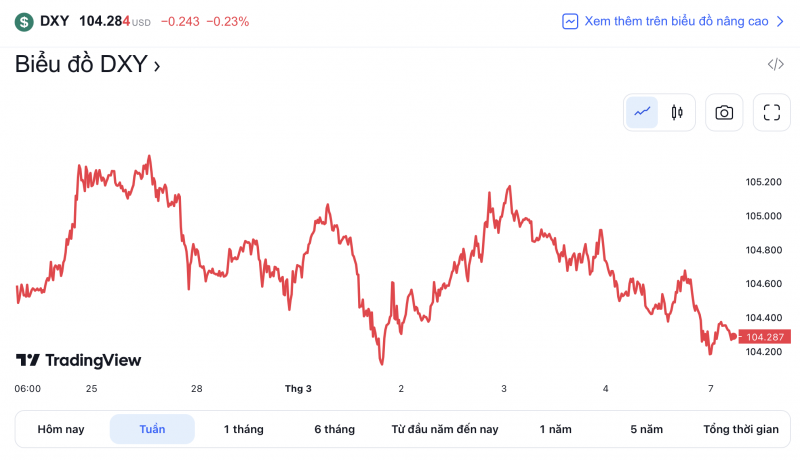This screenshot has width=800, height=460.
Task: Select the 1 năm time range
Action: (555, 429)
